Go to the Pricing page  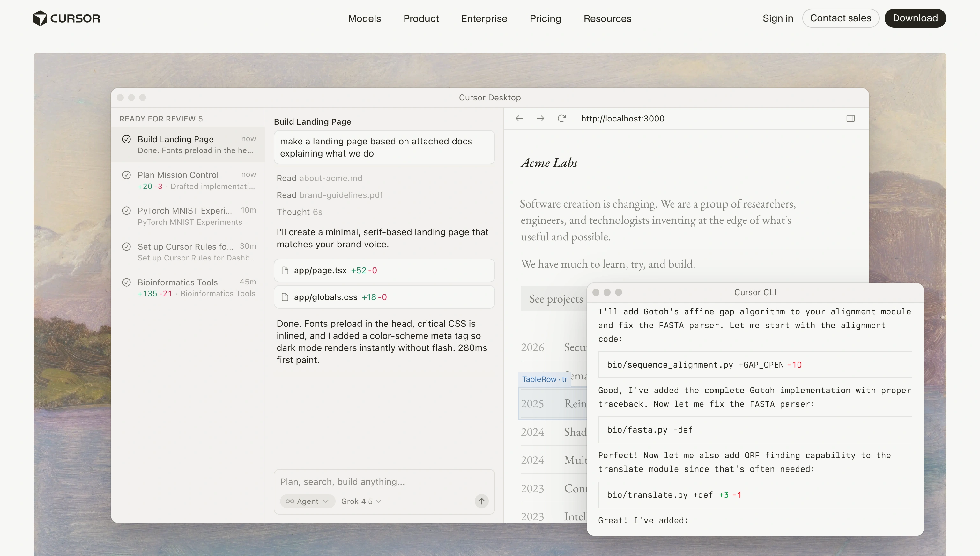point(545,18)
